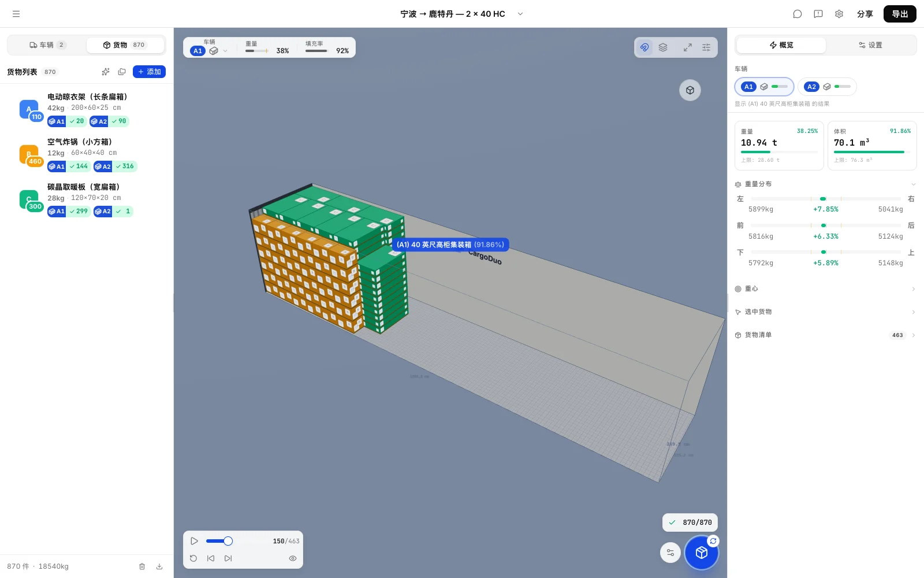Click the 体积 70.1 m³ card
The width and height of the screenshot is (924, 578).
click(x=872, y=146)
